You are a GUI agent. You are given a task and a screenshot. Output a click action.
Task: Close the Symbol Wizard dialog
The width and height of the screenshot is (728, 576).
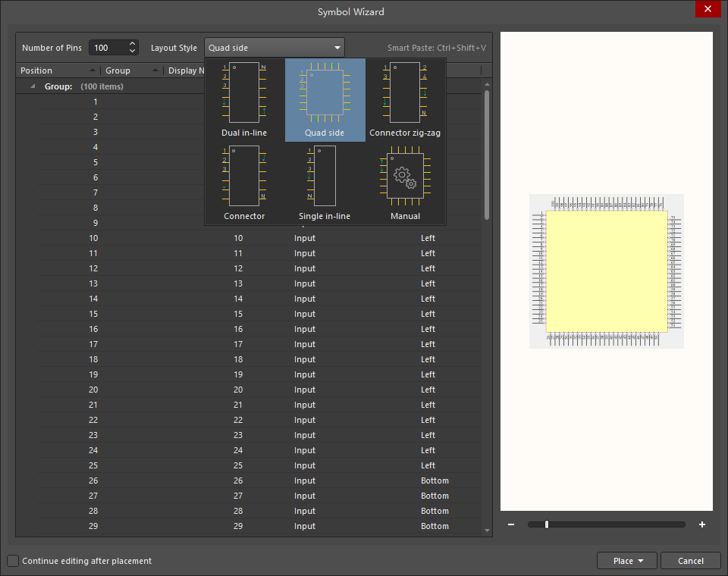click(x=707, y=9)
